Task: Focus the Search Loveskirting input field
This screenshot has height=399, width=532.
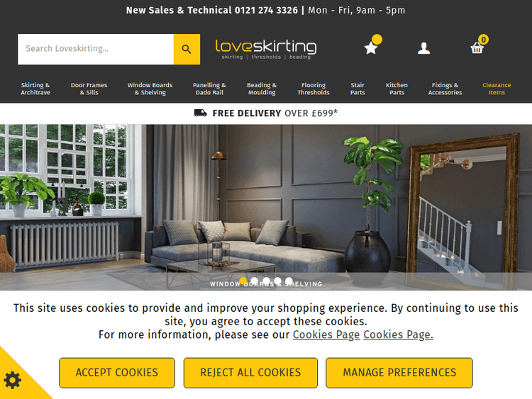Action: [96, 49]
